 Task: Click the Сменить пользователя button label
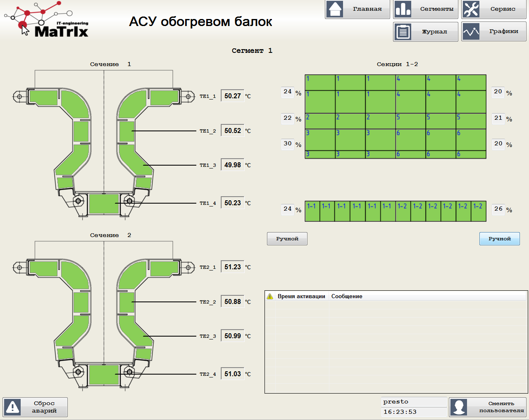click(501, 407)
